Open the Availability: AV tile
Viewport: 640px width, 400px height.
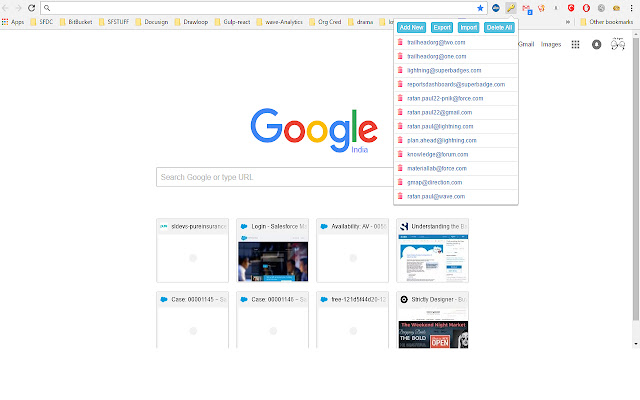(353, 250)
